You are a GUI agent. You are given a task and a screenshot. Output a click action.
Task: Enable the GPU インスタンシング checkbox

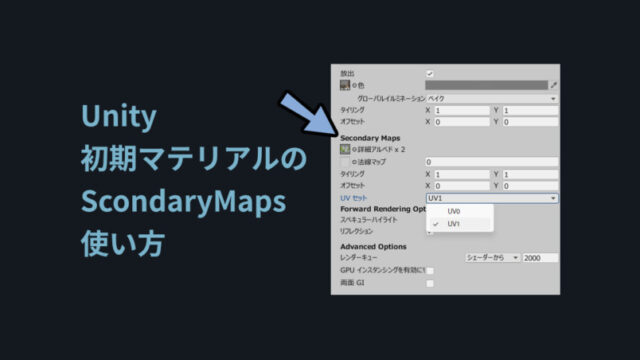point(429,270)
